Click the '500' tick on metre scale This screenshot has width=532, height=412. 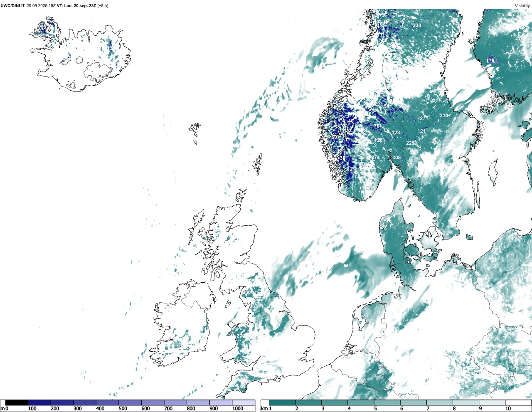tap(123, 409)
